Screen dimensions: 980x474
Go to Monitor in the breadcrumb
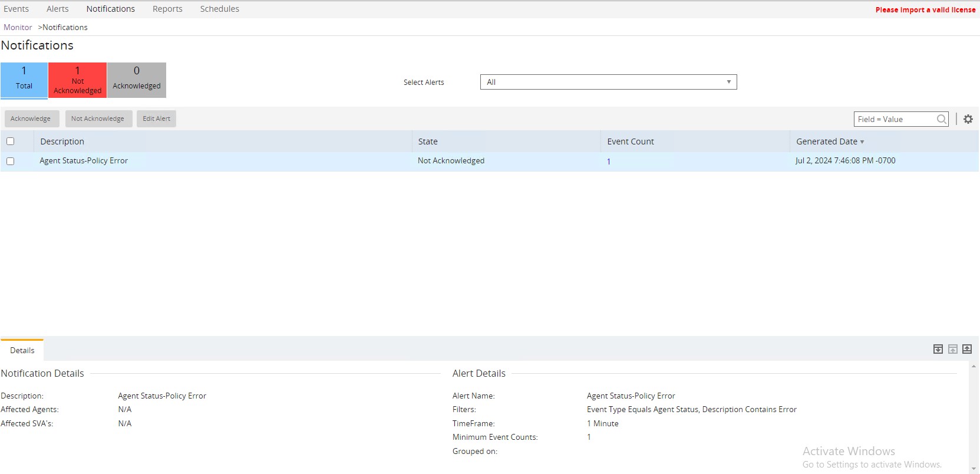18,27
